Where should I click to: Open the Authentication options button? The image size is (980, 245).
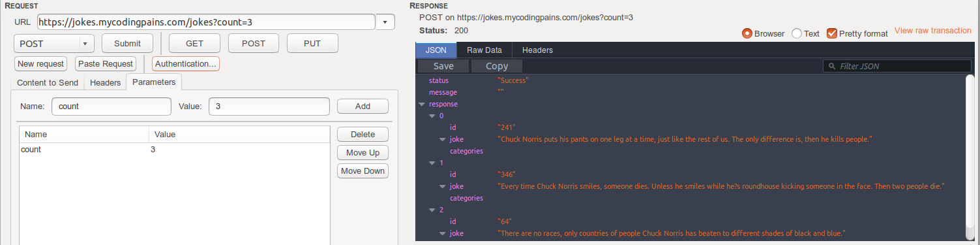pos(186,63)
